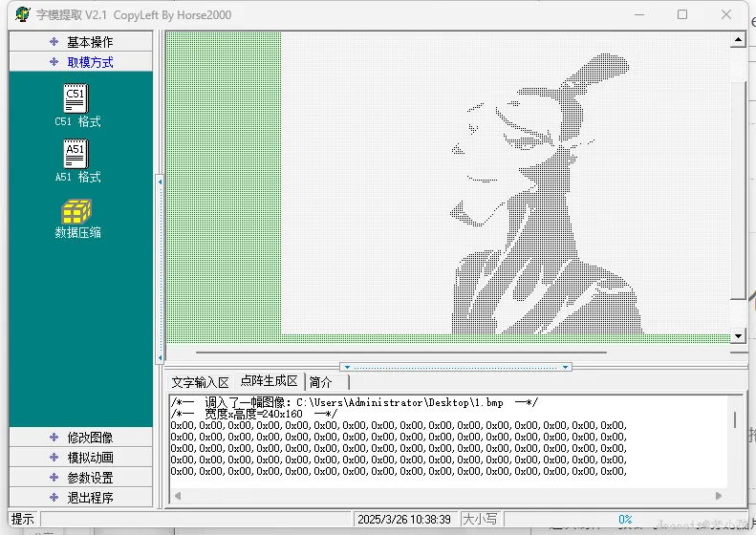Minimize the 字模提取 window
The image size is (756, 535).
click(639, 14)
